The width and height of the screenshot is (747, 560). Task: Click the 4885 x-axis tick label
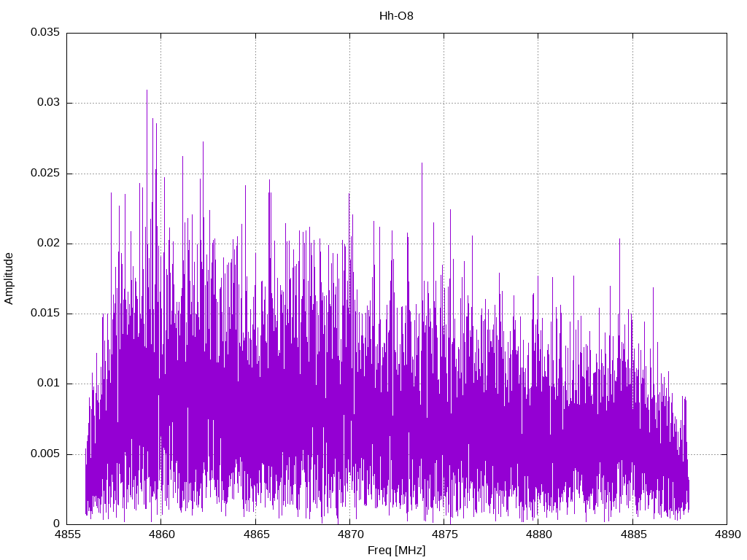pos(632,536)
